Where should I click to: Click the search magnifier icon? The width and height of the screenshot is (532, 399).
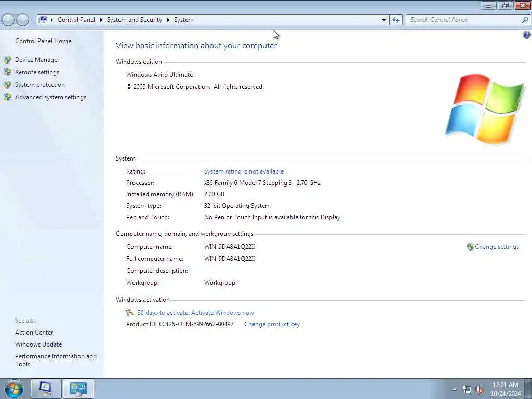[x=525, y=20]
